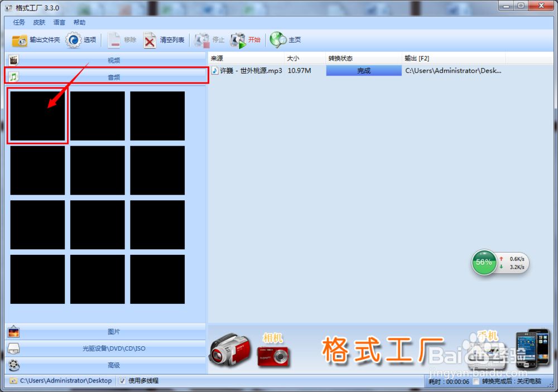Viewport: 558px width, 392px height.
Task: Click the 大小 column header
Action: click(x=305, y=59)
